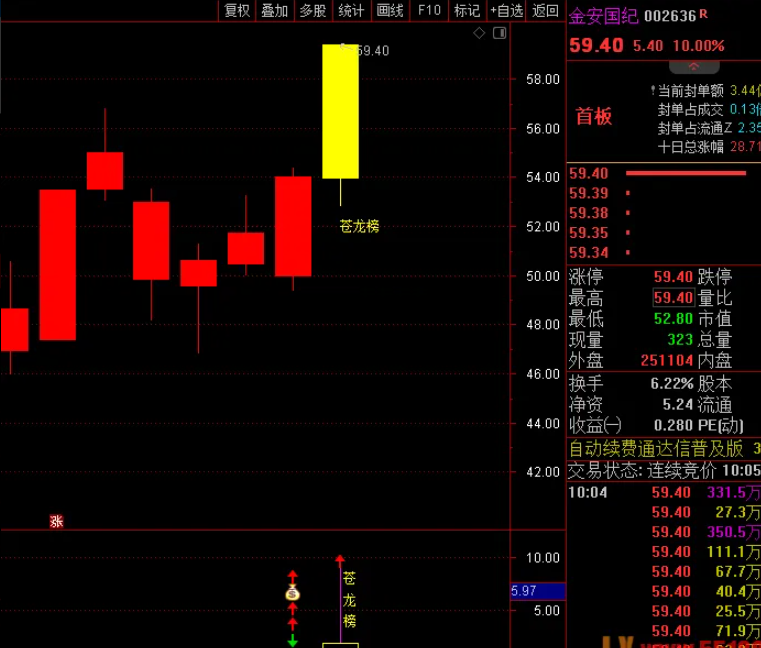Screen dimensions: 761x648
Task: Click the boxed 最高 value 59.40
Action: point(673,298)
